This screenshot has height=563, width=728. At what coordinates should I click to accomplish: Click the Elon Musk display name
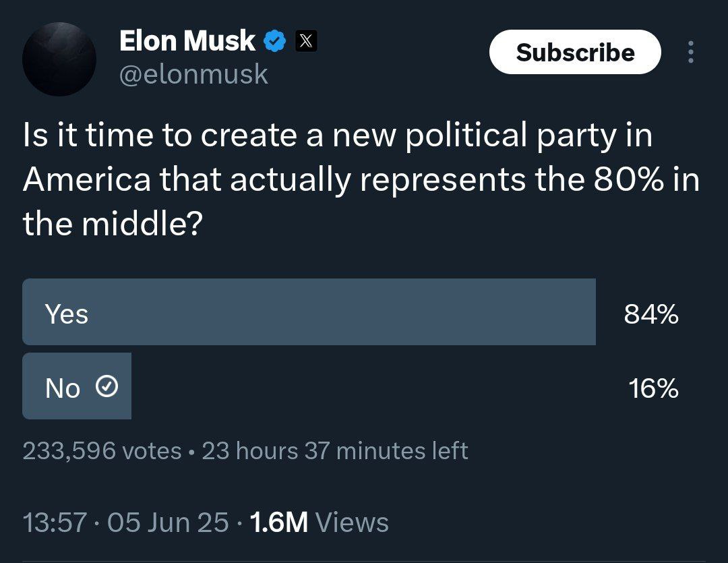tap(187, 41)
